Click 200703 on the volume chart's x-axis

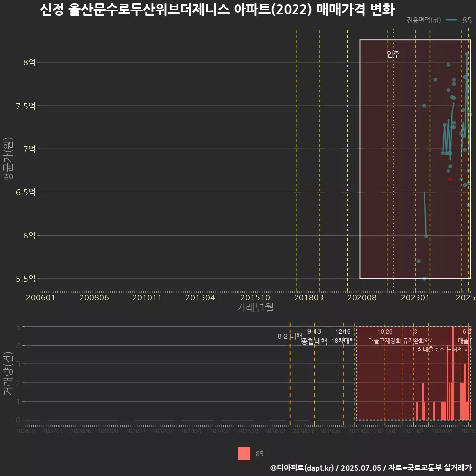[52, 431]
